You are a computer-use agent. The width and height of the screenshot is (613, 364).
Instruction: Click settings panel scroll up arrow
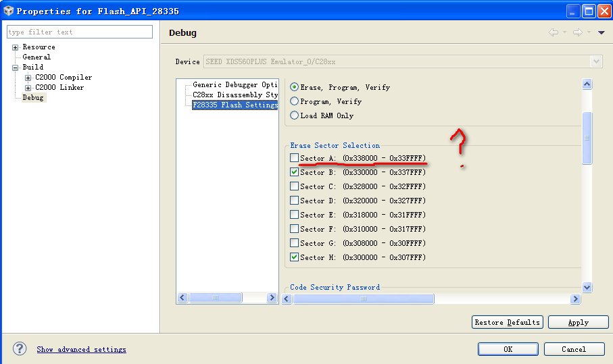587,84
